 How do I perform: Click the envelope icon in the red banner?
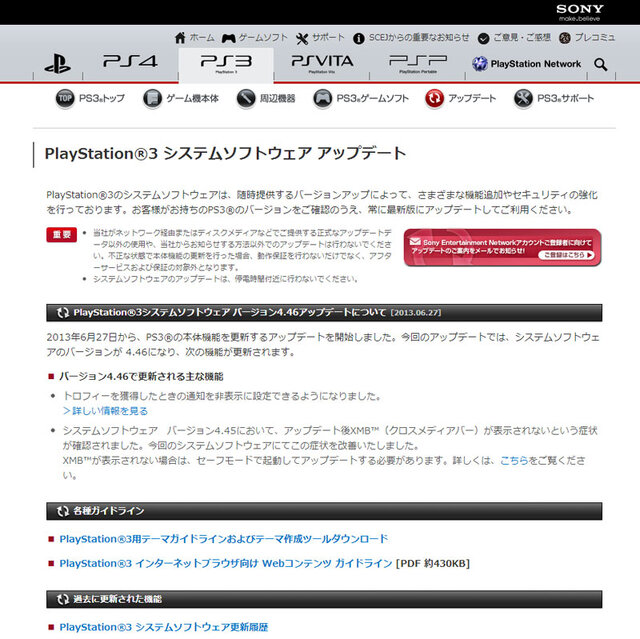pyautogui.click(x=415, y=241)
